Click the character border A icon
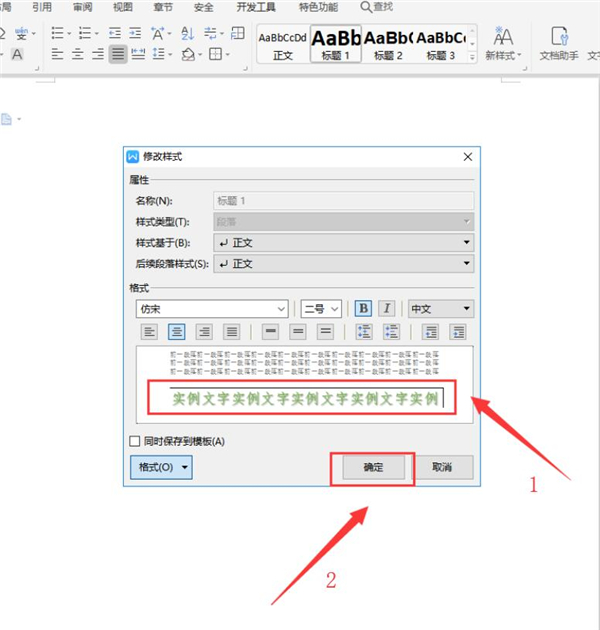The width and height of the screenshot is (600, 630). click(x=17, y=54)
